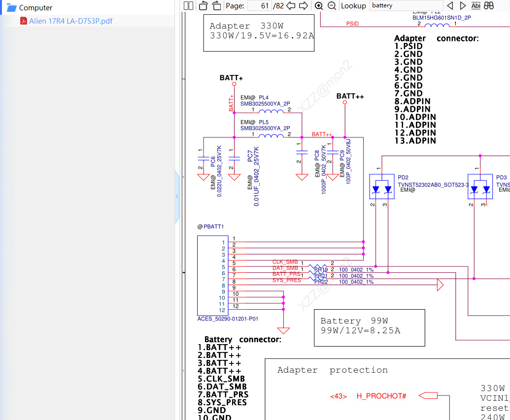Click the DAT_SMB net name
This screenshot has width=510, height=420.
[x=285, y=268]
